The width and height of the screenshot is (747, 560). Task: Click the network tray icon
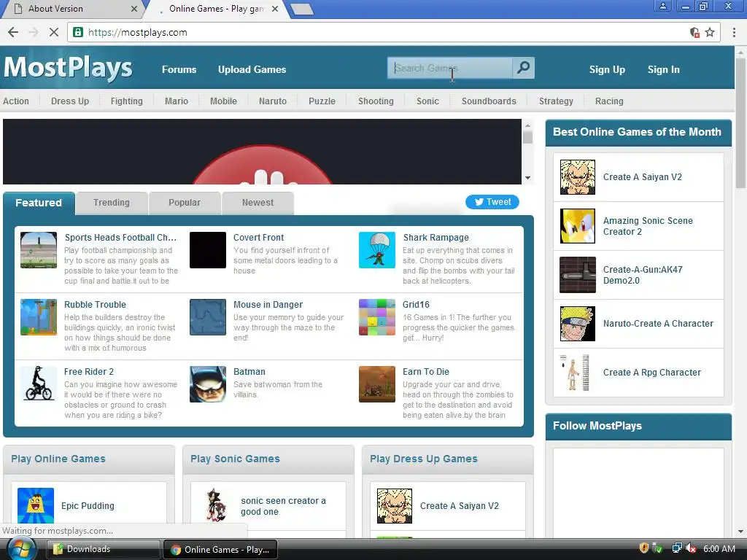point(676,549)
